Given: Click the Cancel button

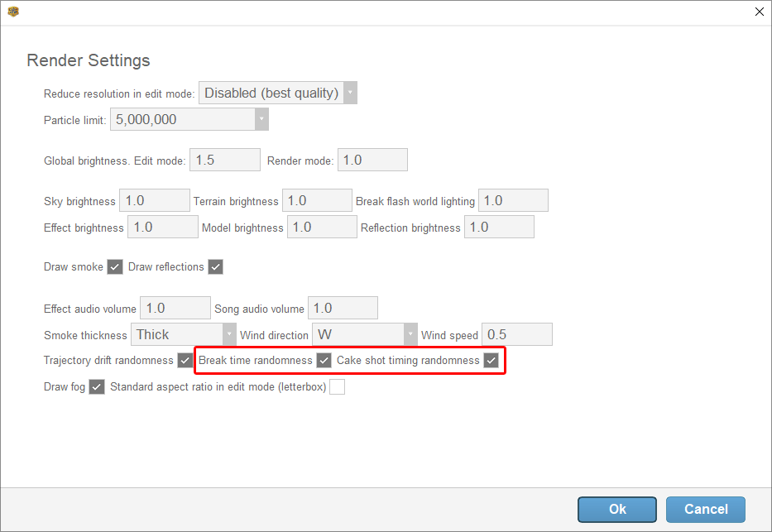Looking at the screenshot, I should point(706,510).
